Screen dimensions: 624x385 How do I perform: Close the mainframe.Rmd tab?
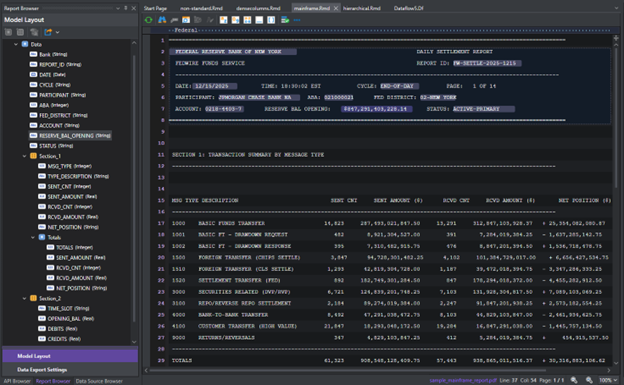pyautogui.click(x=336, y=8)
